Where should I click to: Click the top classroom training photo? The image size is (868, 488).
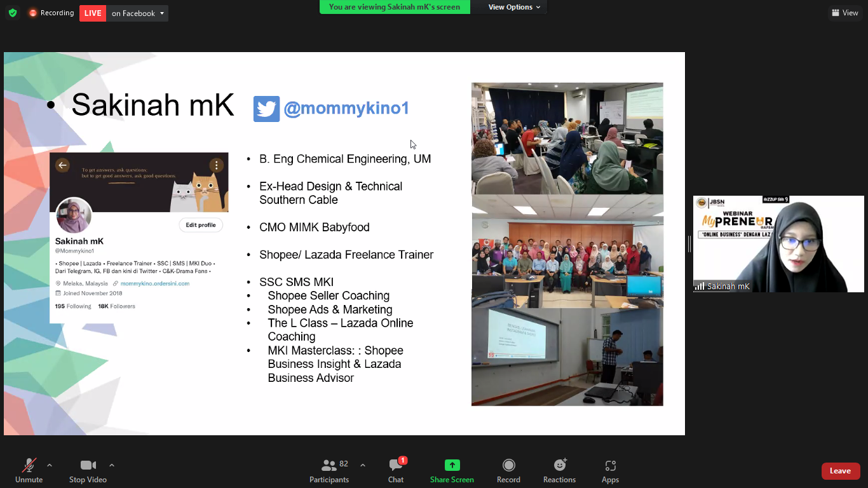(567, 139)
